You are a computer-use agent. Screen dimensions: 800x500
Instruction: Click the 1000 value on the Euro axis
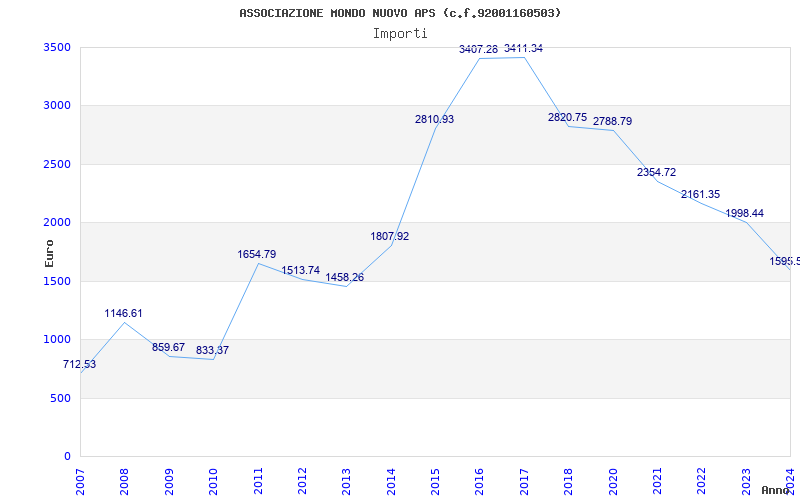57,339
